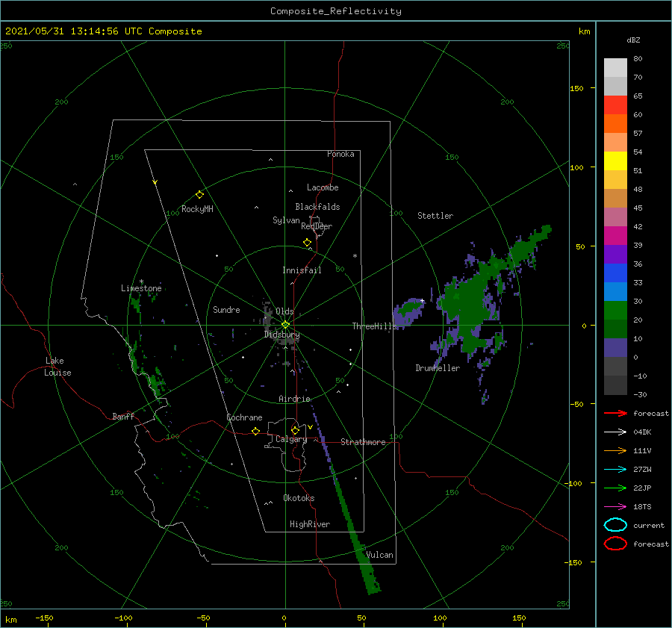This screenshot has width=672, height=628.
Task: Click the -150 tick label on bottom axis
Action: point(44,618)
